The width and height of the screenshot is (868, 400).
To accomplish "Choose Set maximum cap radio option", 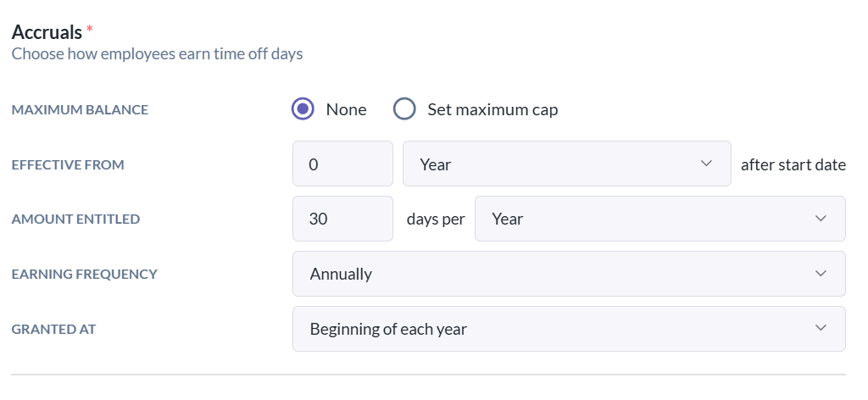I will [x=404, y=109].
